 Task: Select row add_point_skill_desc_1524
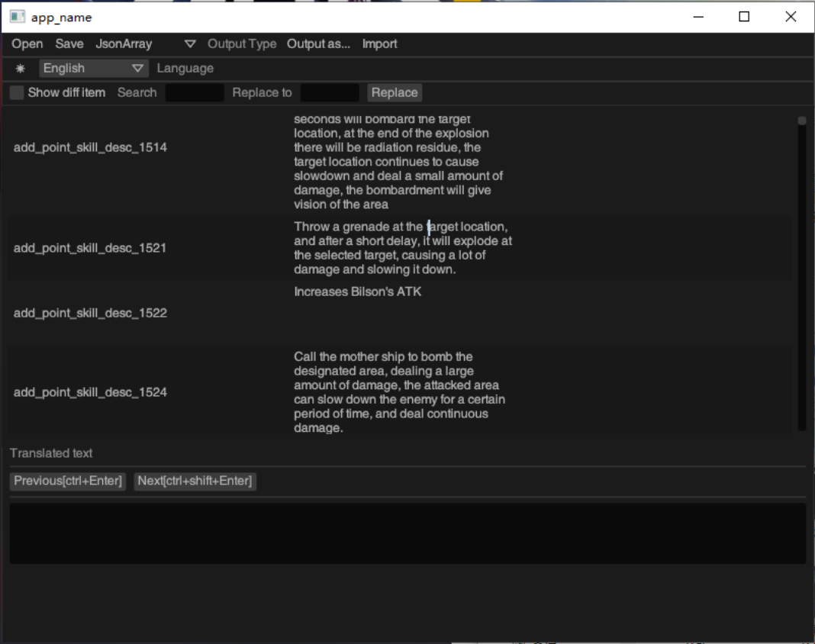point(92,391)
